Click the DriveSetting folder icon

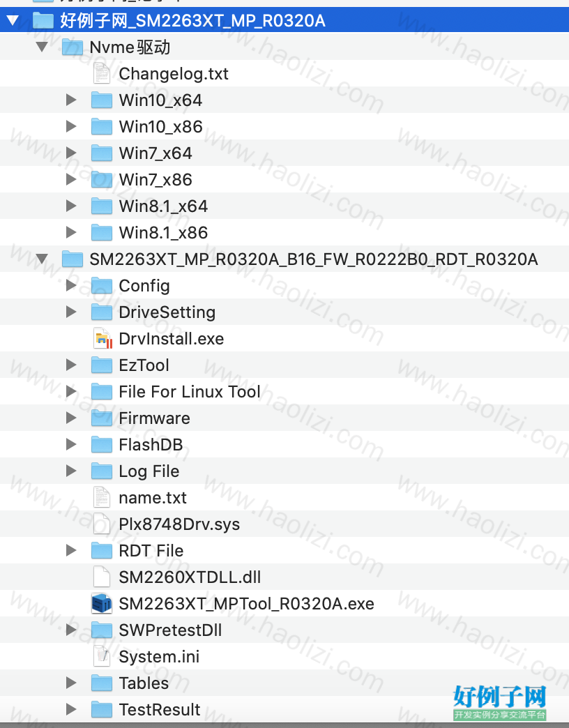point(102,312)
